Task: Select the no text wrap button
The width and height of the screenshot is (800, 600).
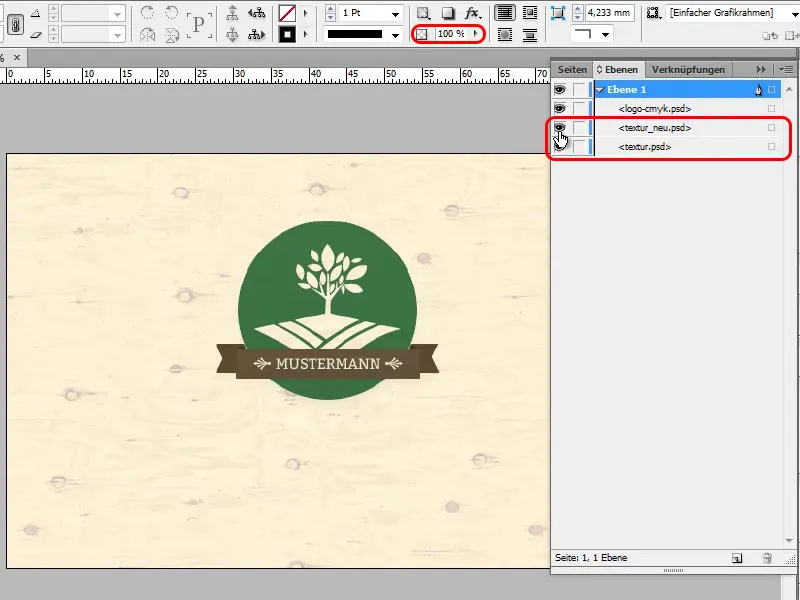Action: [505, 13]
